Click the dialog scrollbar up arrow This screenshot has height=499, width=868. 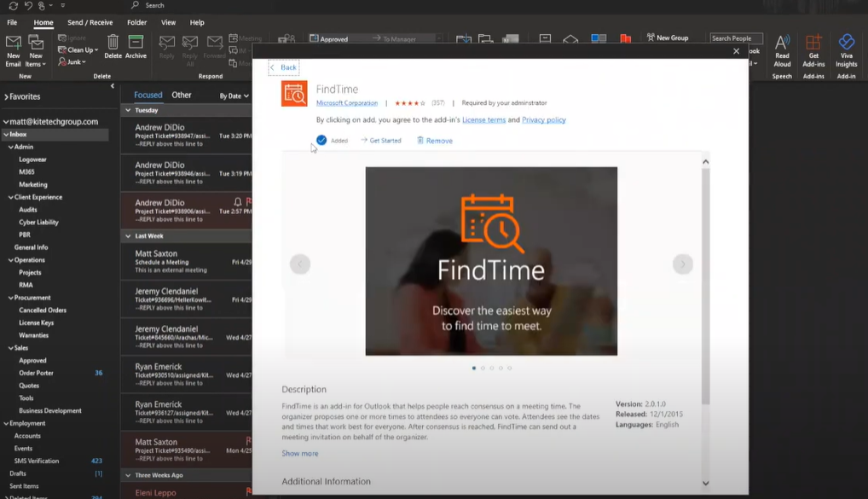pos(706,162)
